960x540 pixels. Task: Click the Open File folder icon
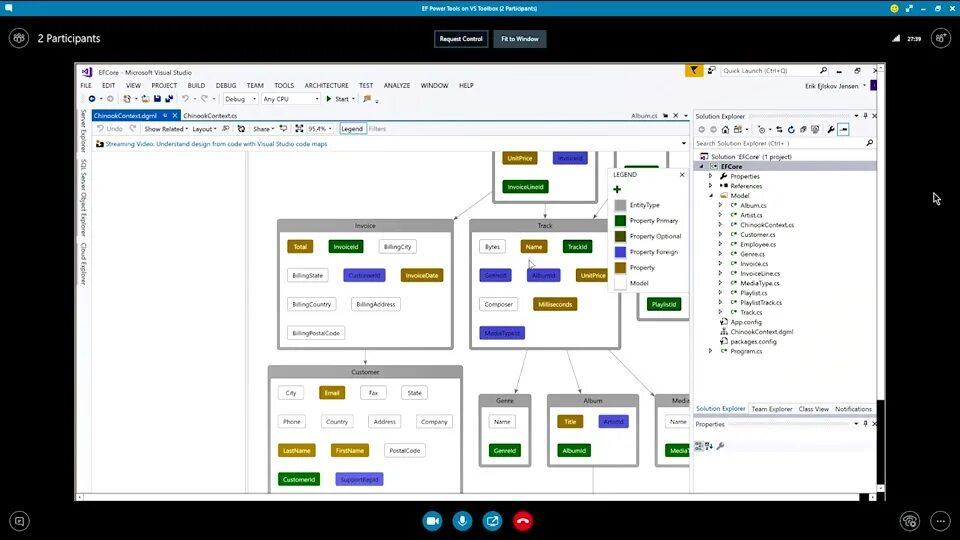pos(145,99)
